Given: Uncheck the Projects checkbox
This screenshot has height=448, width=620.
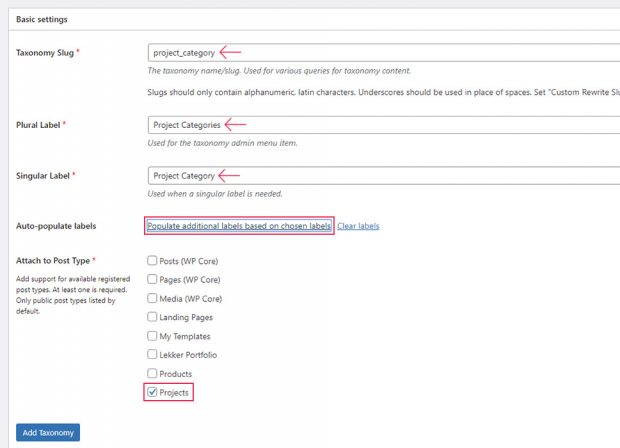Looking at the screenshot, I should (152, 393).
